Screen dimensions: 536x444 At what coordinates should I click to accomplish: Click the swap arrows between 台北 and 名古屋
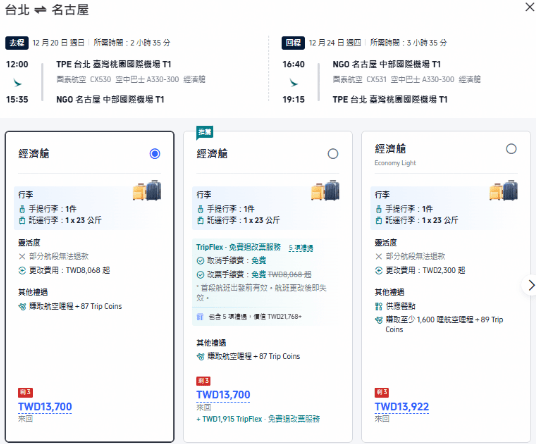click(x=40, y=10)
